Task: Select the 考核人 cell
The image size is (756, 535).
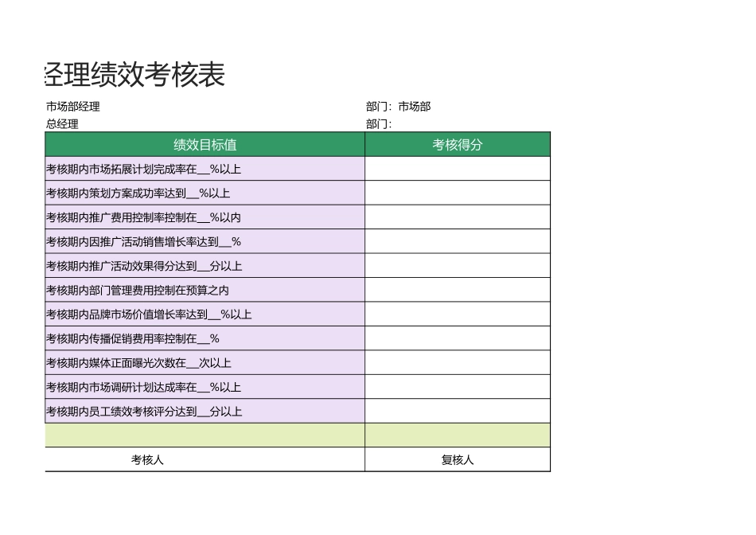Action: [148, 460]
